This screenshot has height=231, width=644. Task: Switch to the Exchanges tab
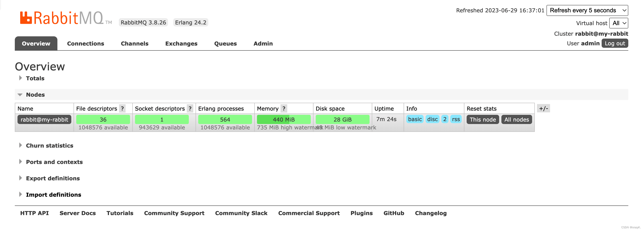tap(181, 44)
